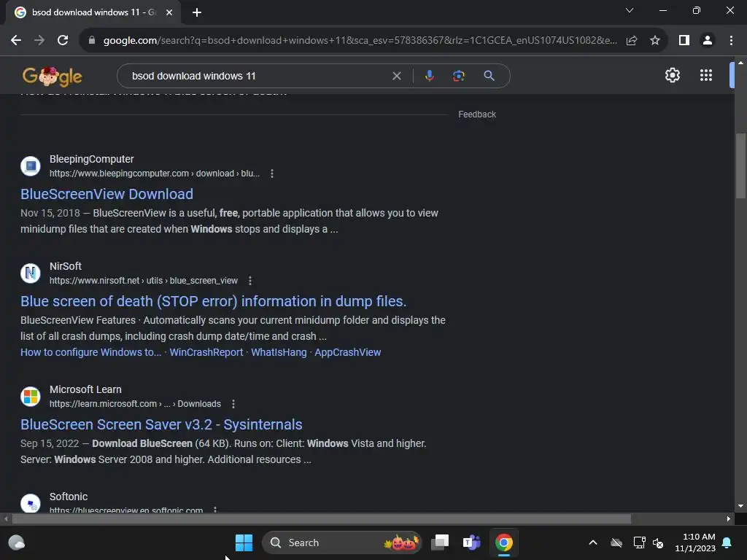The image size is (747, 560).
Task: Click the network display tray icon
Action: [639, 542]
